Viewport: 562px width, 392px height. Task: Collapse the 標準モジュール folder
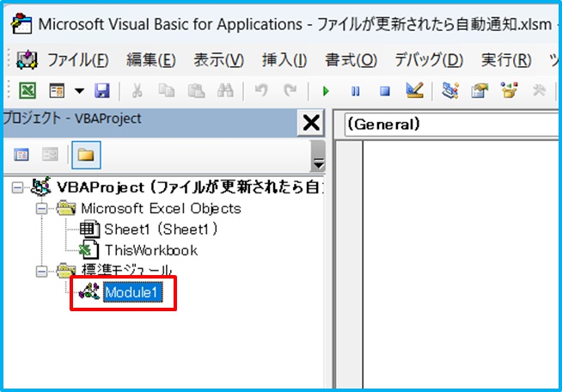coord(41,272)
